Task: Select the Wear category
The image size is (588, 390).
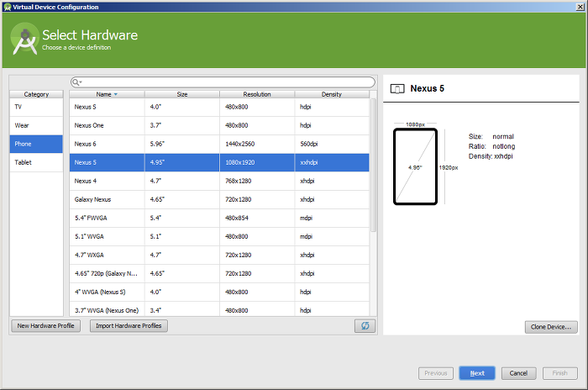Action: (36, 125)
